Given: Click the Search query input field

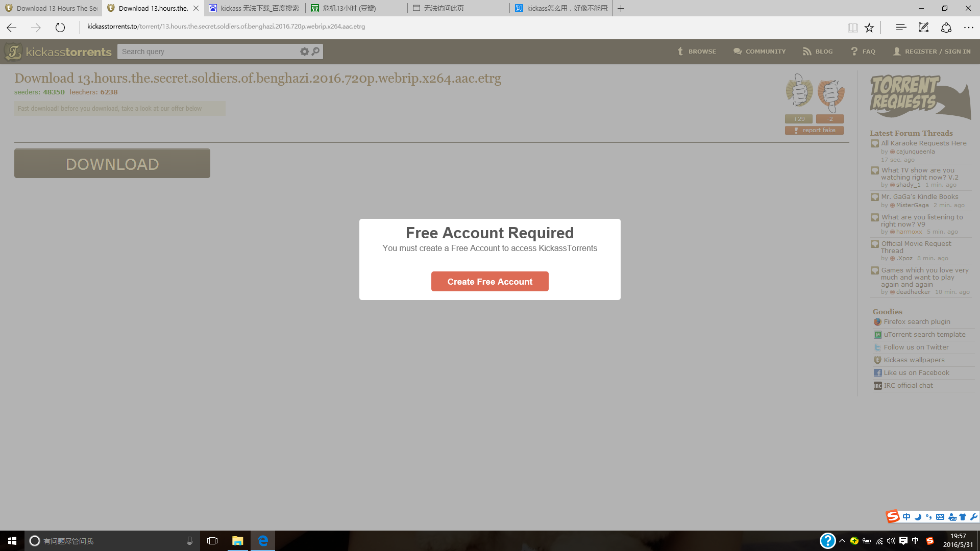Looking at the screenshot, I should point(208,52).
